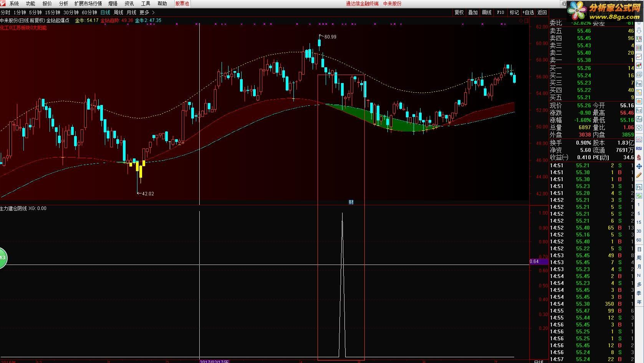Open the 增强 menu
Screen dimensions: 644x363
pyautogui.click(x=113, y=3)
